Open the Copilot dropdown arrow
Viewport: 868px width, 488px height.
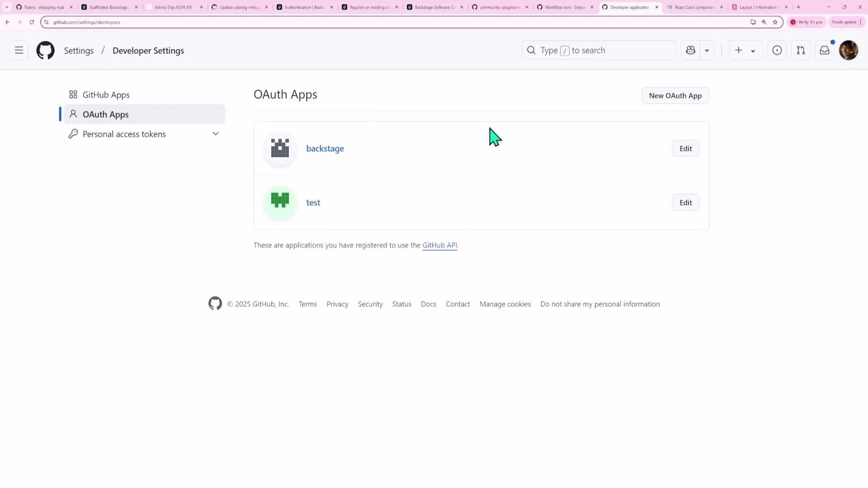(707, 51)
